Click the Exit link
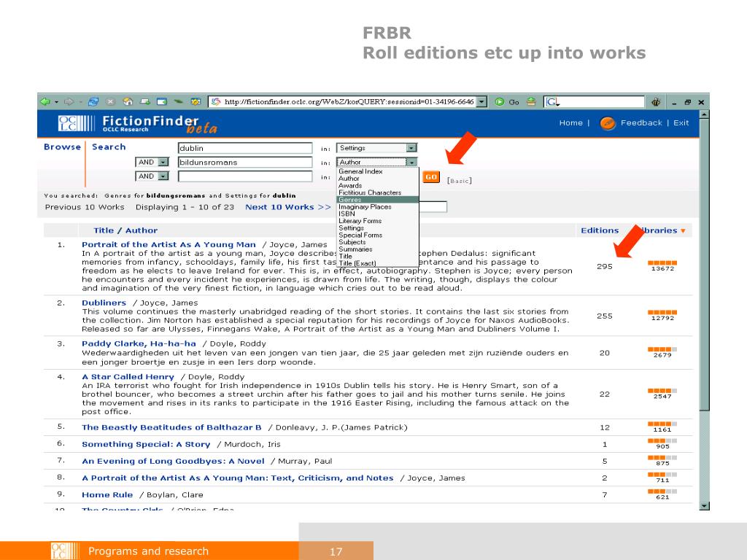This screenshot has width=747, height=560. pos(681,122)
